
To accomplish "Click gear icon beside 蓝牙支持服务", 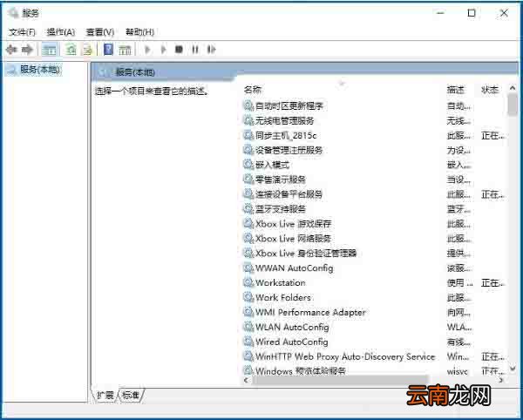I will coord(248,209).
